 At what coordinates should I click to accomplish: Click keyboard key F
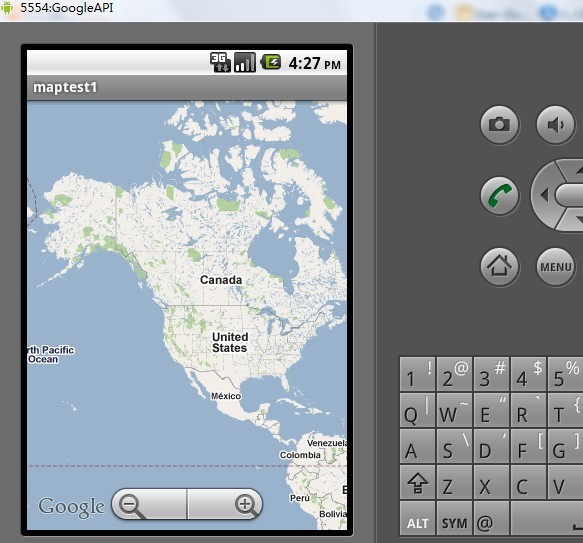(529, 446)
